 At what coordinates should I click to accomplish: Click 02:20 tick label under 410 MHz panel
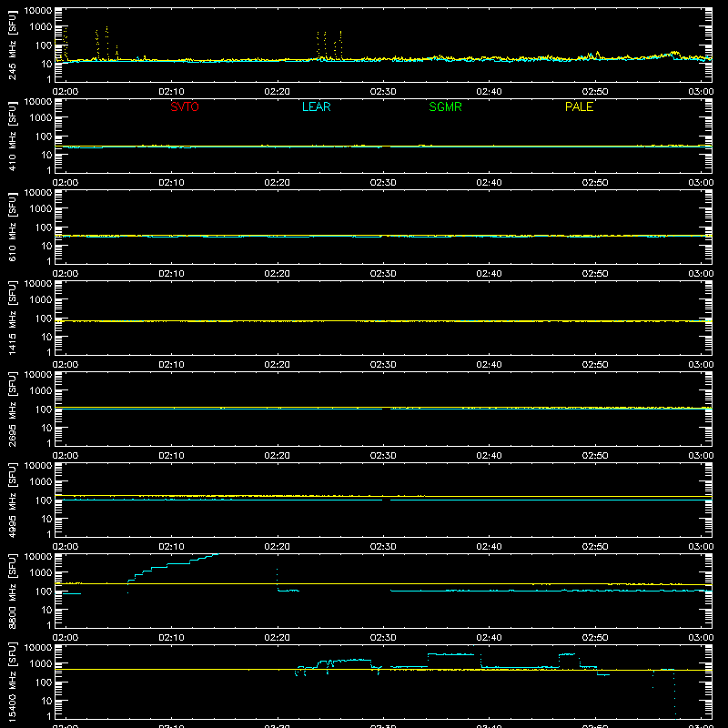[278, 183]
